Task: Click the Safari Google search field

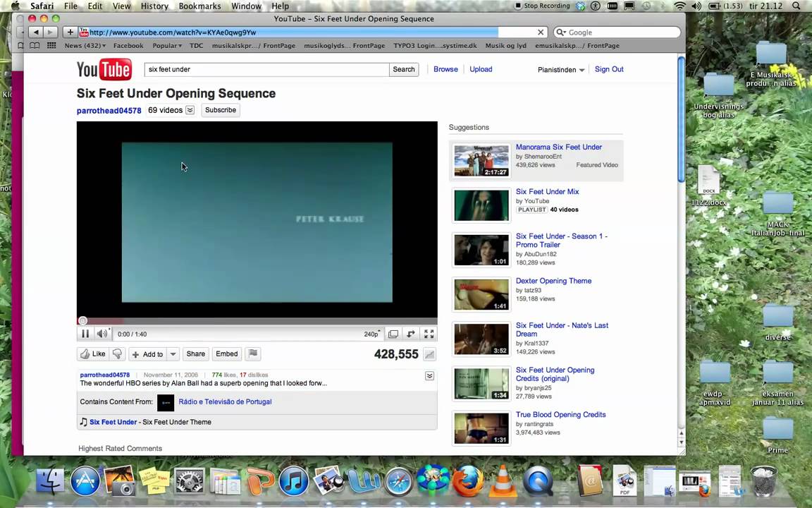Action: pyautogui.click(x=617, y=32)
